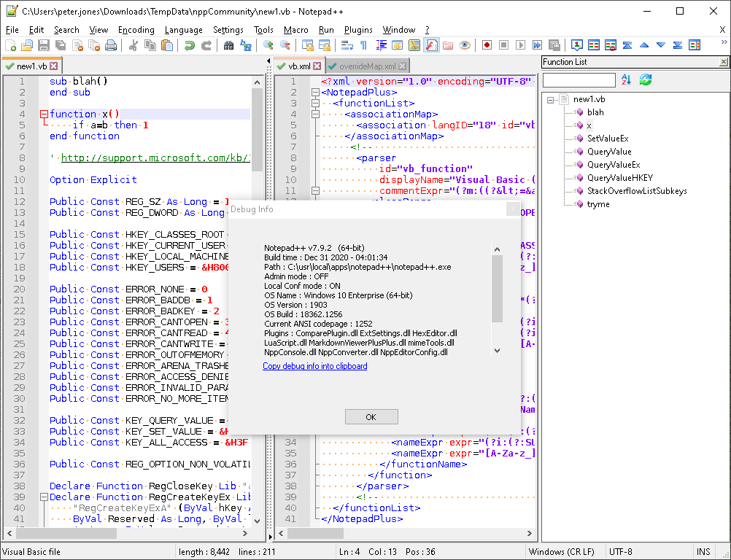
Task: Click the Open file folder icon
Action: 27,45
